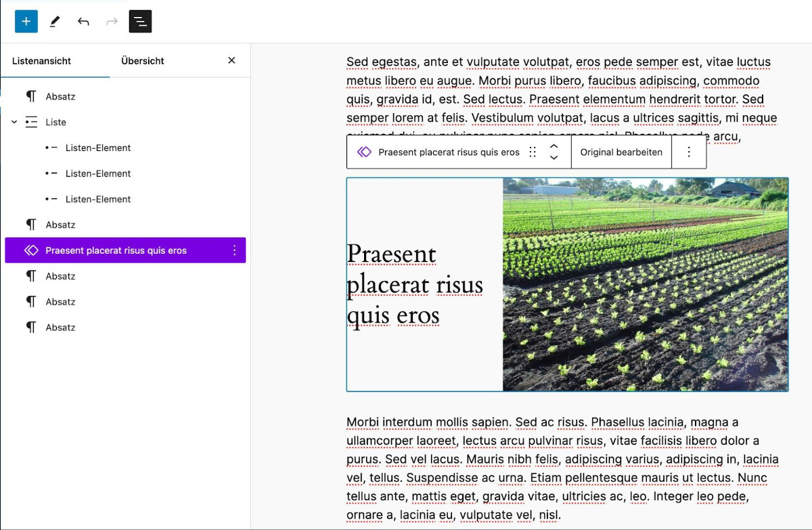The image size is (812, 530).
Task: Click the paragraph icon of the top Absatz row
Action: tap(31, 97)
